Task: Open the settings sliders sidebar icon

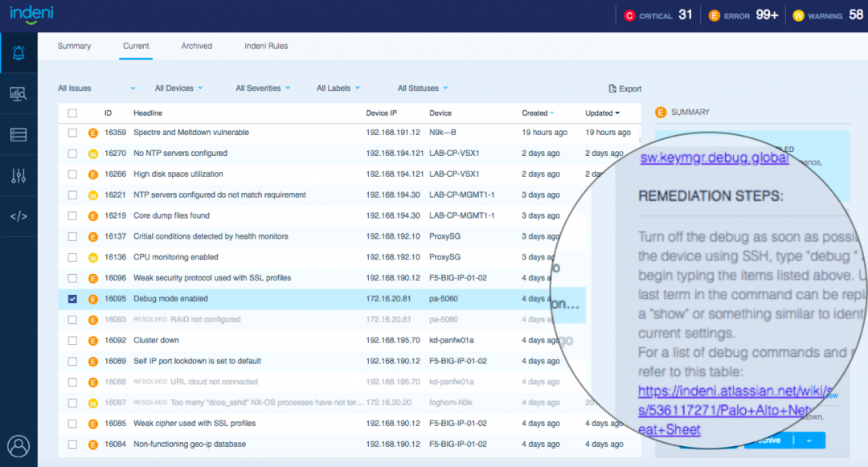Action: pos(18,176)
